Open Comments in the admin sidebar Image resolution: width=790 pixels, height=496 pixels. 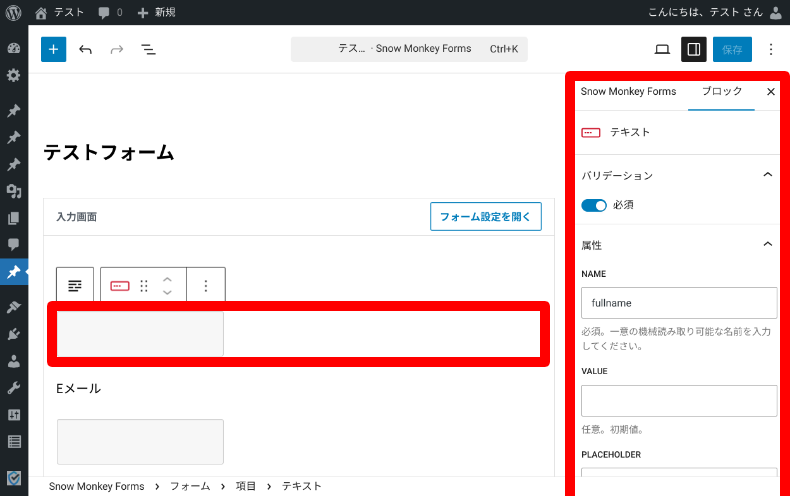(x=14, y=244)
